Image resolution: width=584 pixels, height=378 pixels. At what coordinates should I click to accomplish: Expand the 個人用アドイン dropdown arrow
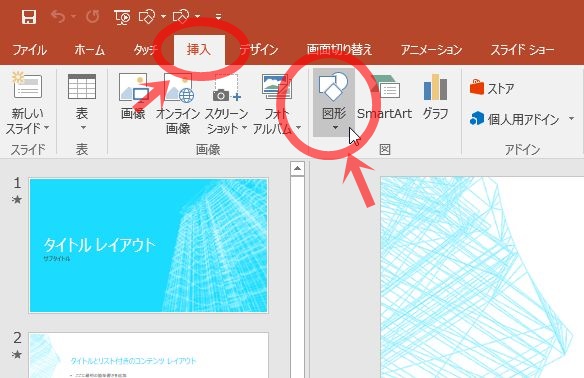(571, 119)
